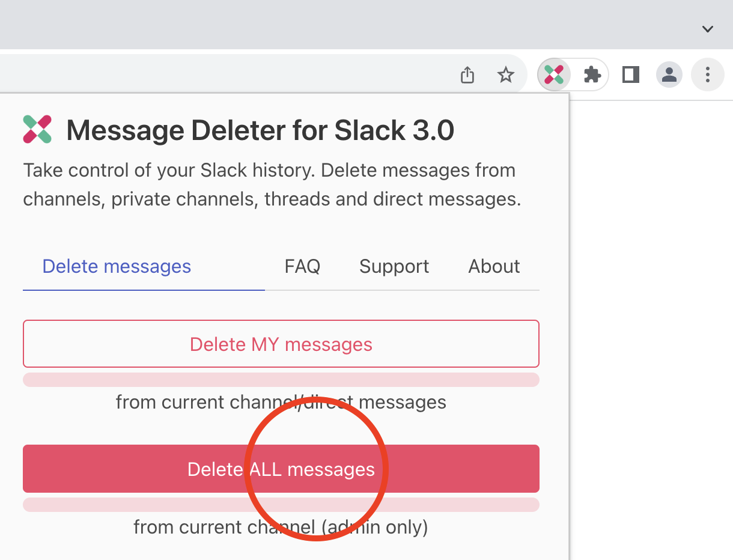Click the progress bar under Delete MY messages
The height and width of the screenshot is (560, 733).
281,379
